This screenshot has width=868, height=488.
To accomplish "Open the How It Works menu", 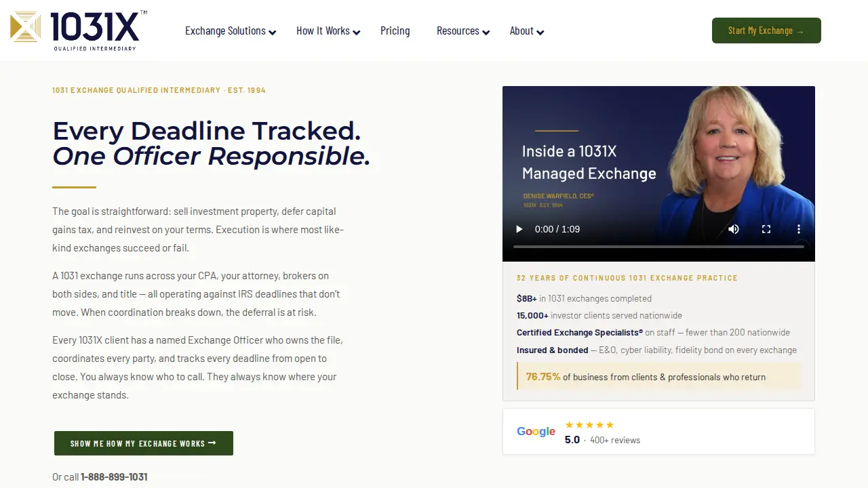I will [323, 30].
